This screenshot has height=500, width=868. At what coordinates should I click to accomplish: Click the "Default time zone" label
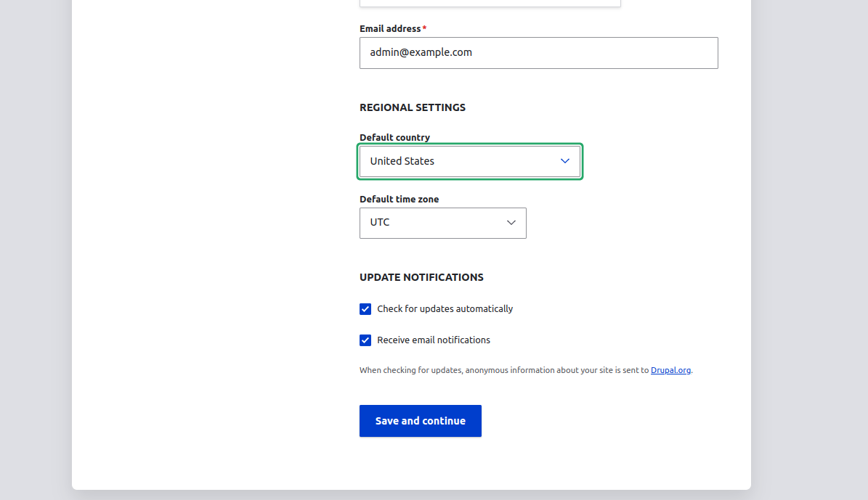(x=399, y=199)
